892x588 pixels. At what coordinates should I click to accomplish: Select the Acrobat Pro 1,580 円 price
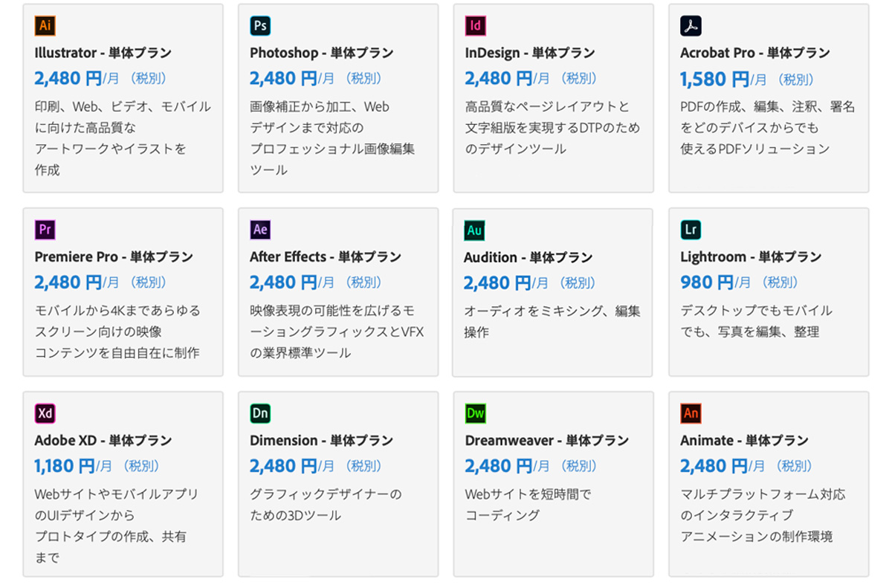point(714,79)
